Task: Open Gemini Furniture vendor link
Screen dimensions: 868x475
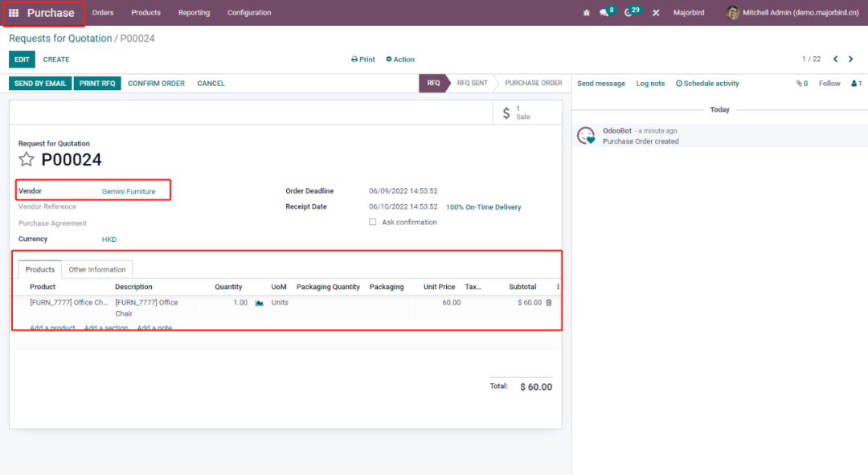Action: tap(129, 191)
